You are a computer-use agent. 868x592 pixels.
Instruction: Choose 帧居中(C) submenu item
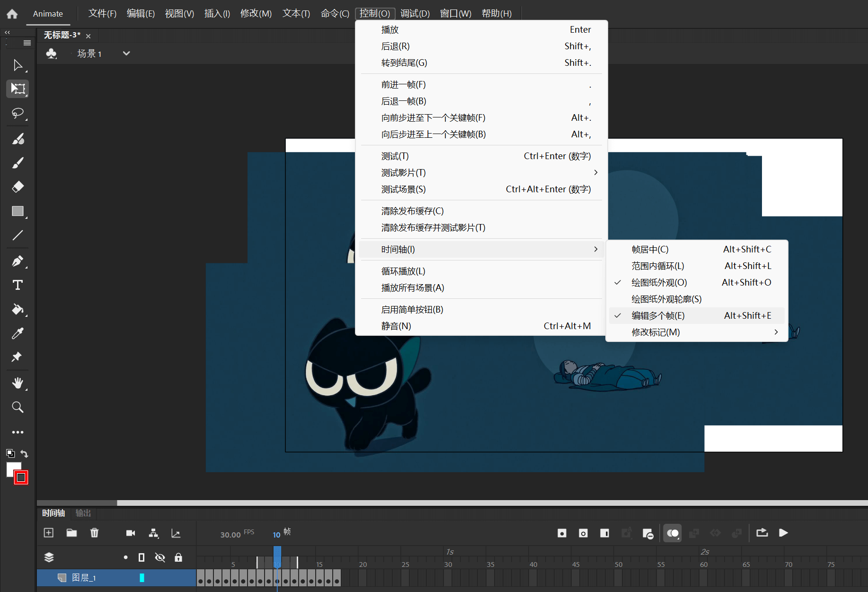click(696, 250)
